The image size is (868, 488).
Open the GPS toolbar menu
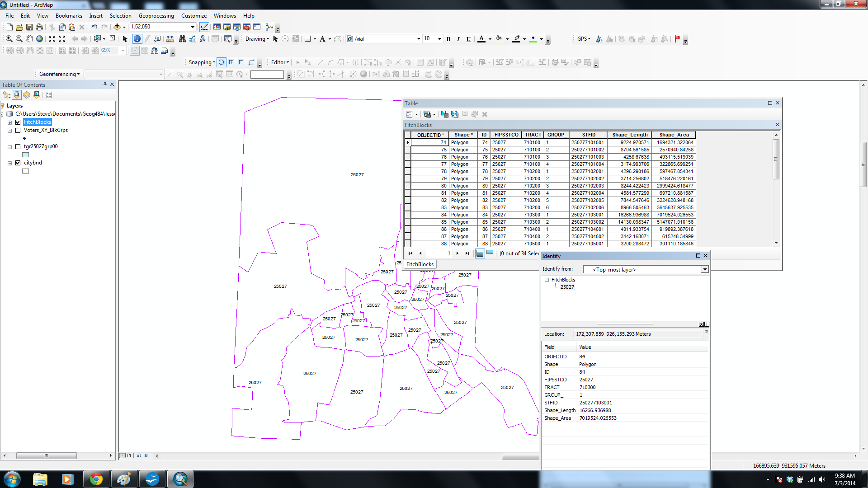pos(584,39)
